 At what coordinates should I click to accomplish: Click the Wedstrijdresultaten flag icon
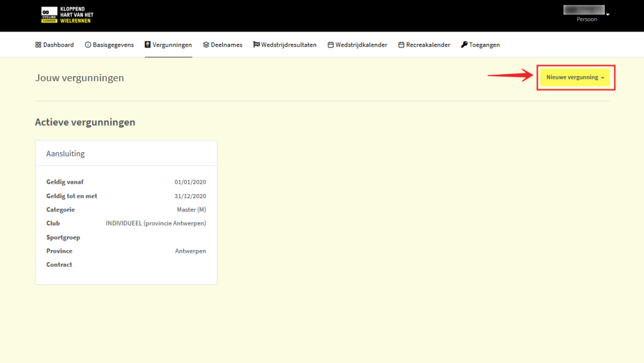(256, 44)
